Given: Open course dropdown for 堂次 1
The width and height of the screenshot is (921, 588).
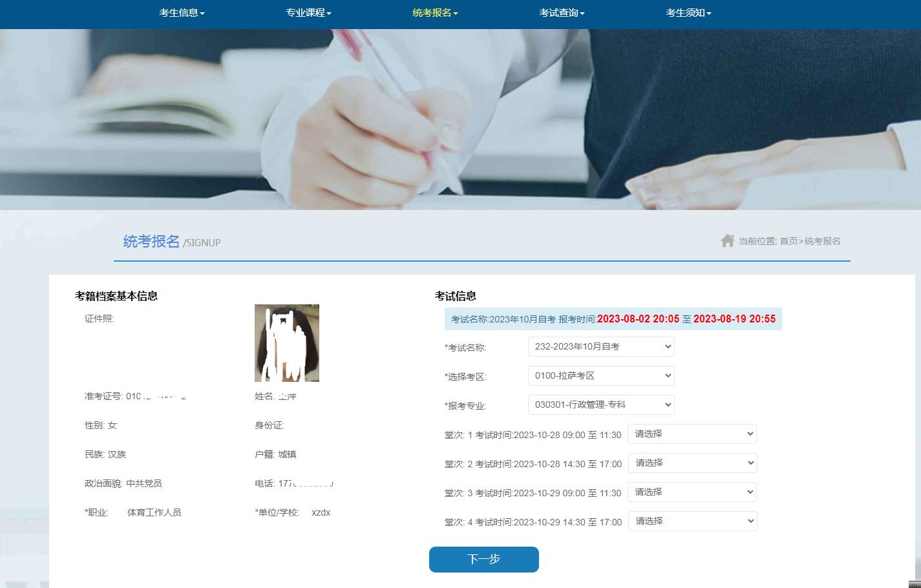Looking at the screenshot, I should pyautogui.click(x=692, y=434).
